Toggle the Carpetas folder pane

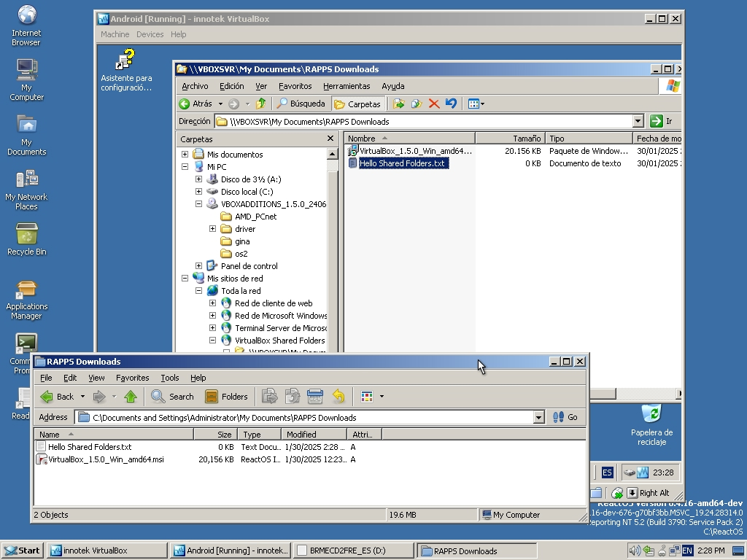pos(357,104)
